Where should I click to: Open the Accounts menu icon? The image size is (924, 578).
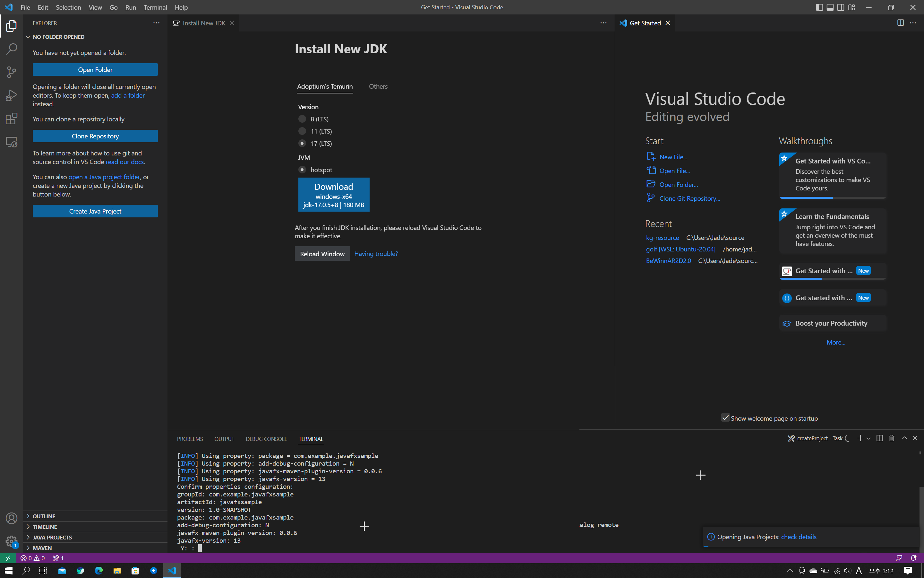12,518
